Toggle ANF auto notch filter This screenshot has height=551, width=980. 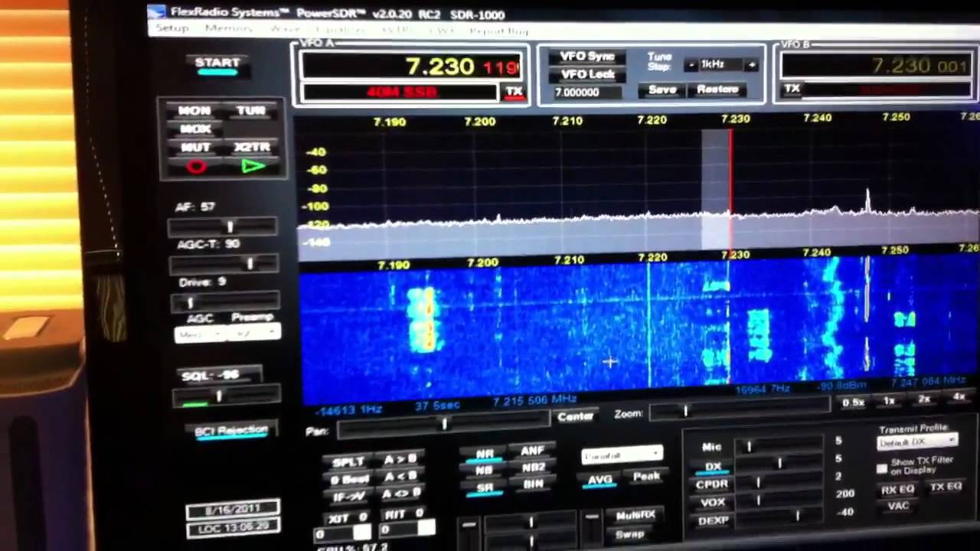point(532,451)
